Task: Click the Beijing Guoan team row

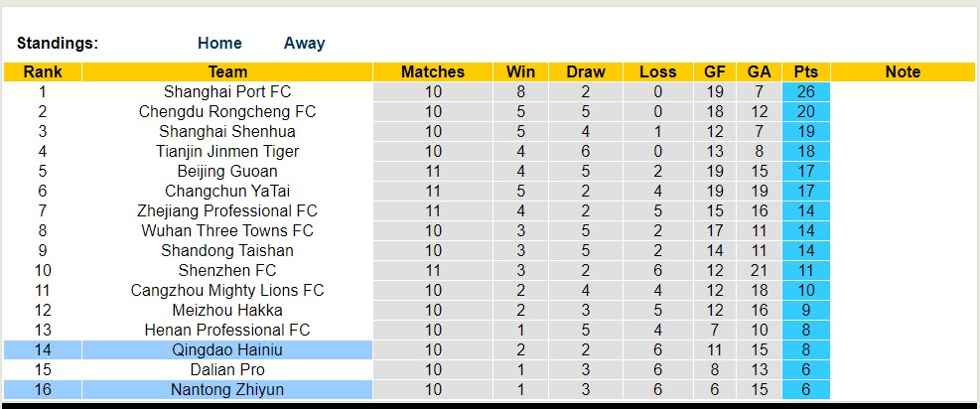Action: click(x=227, y=171)
